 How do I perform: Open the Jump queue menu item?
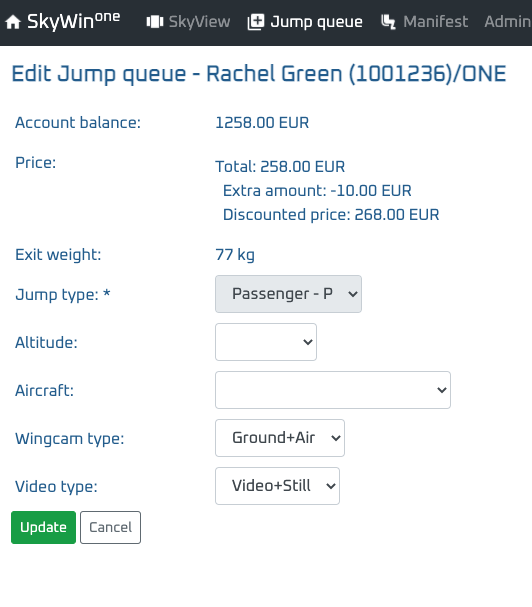coord(305,22)
